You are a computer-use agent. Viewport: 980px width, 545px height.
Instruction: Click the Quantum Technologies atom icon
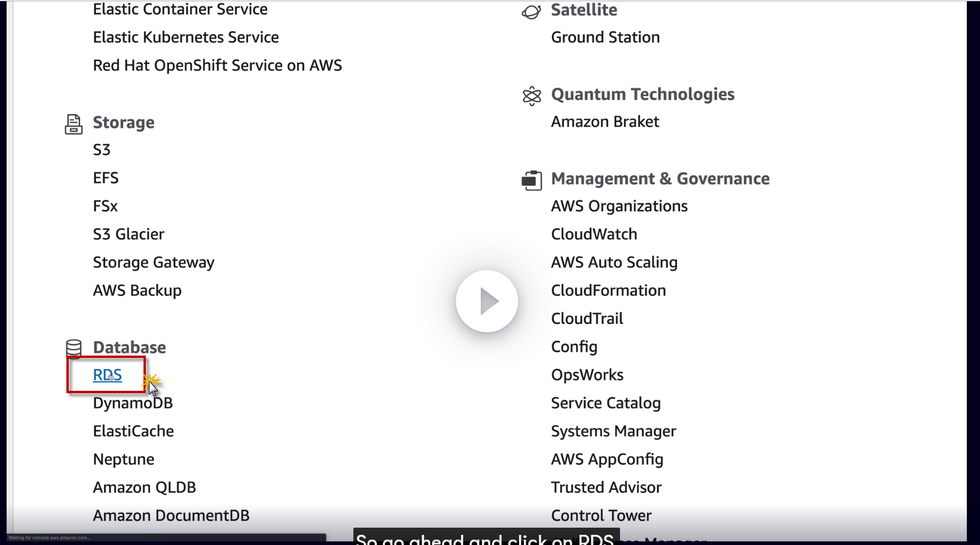click(532, 96)
